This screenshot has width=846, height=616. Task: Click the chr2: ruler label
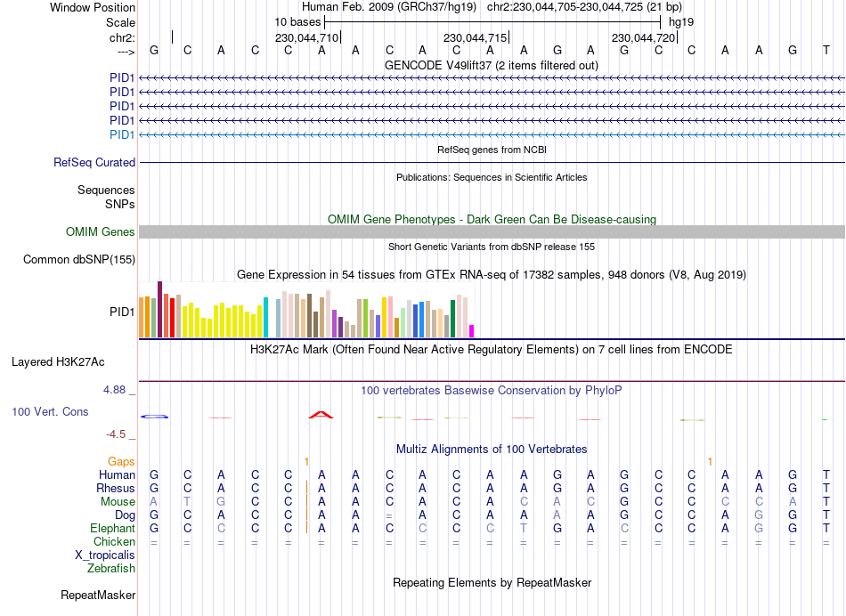click(122, 37)
